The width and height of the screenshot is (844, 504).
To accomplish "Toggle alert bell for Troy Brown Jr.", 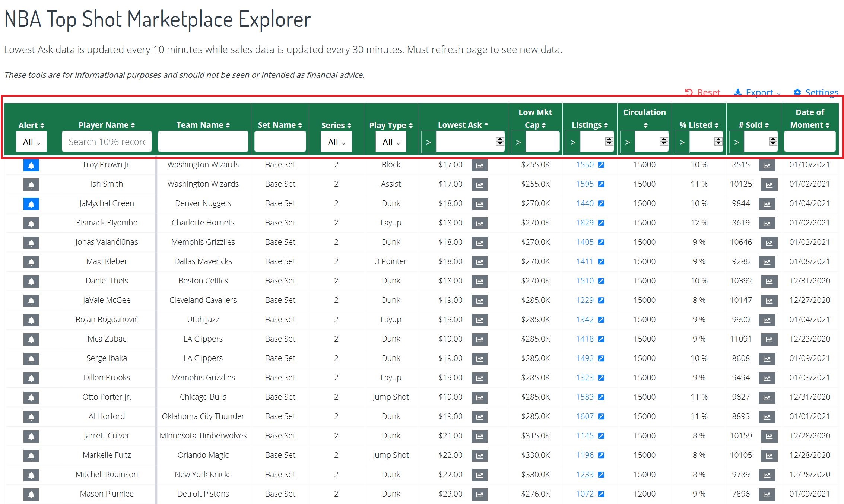I will pos(31,165).
